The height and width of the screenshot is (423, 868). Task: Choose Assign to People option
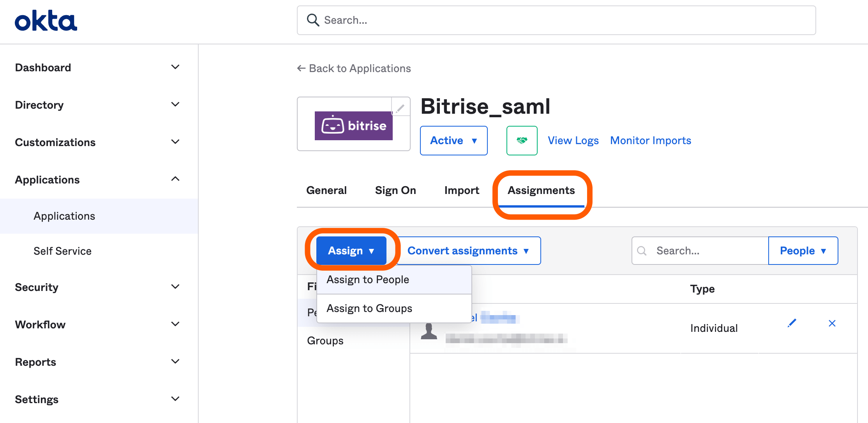click(368, 280)
